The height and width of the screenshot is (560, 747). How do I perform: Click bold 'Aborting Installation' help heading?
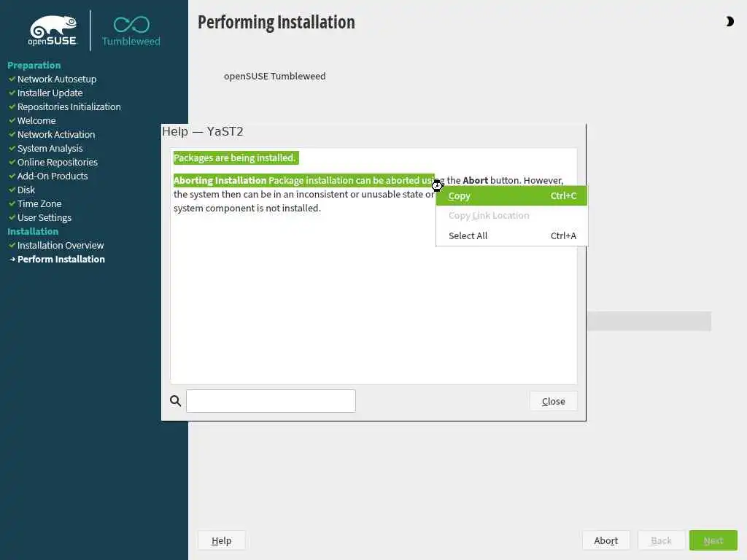coord(220,181)
